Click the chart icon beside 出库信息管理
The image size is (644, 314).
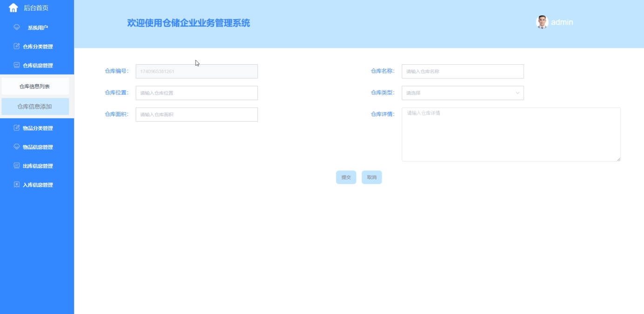17,166
